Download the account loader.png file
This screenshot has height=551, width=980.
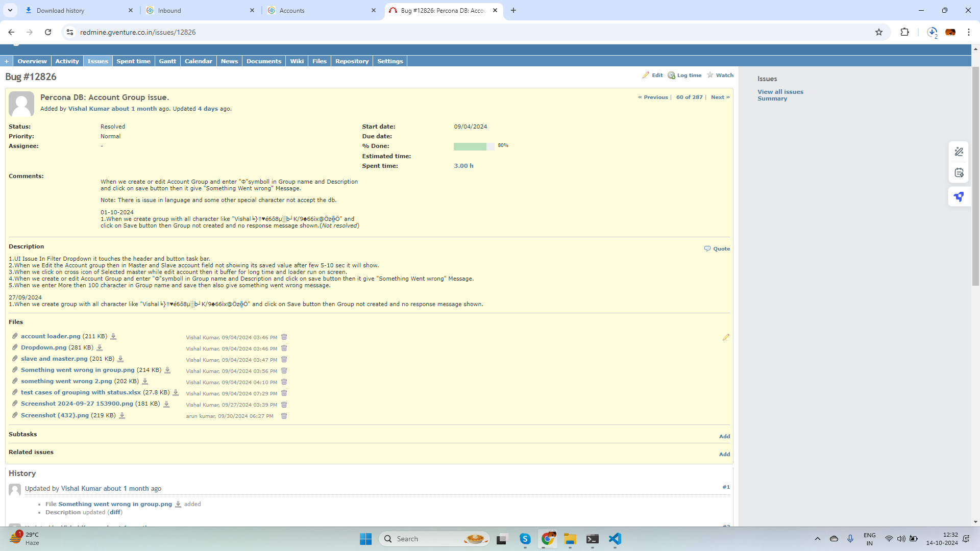[113, 337]
